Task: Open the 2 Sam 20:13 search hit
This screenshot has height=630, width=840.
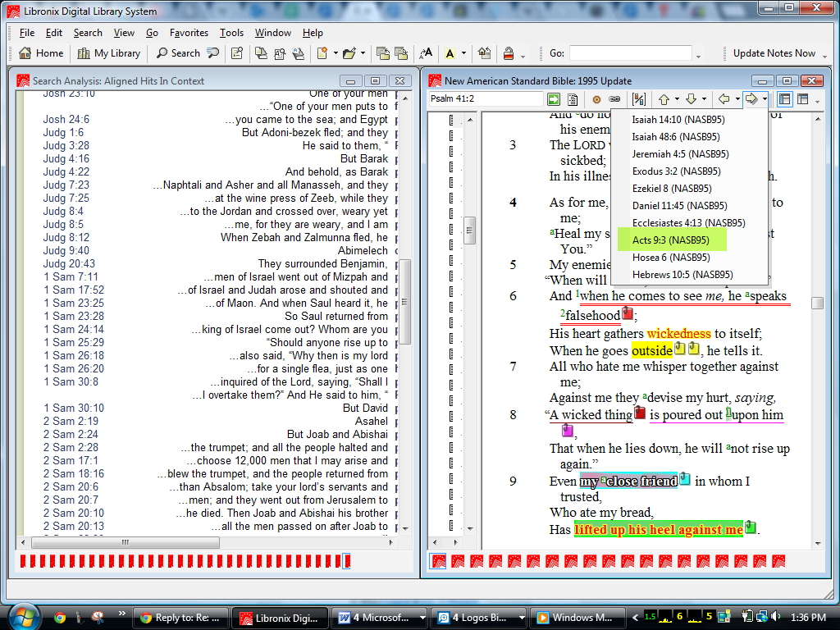Action: click(x=73, y=526)
